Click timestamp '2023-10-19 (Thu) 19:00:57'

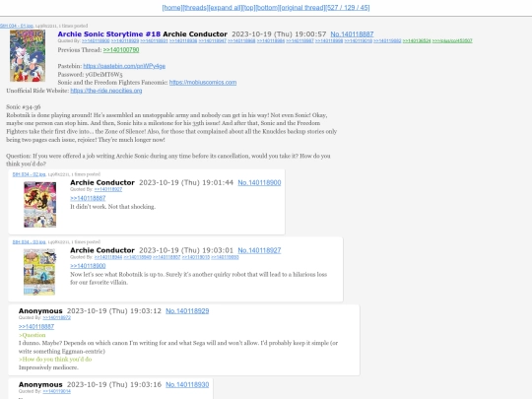coord(279,34)
